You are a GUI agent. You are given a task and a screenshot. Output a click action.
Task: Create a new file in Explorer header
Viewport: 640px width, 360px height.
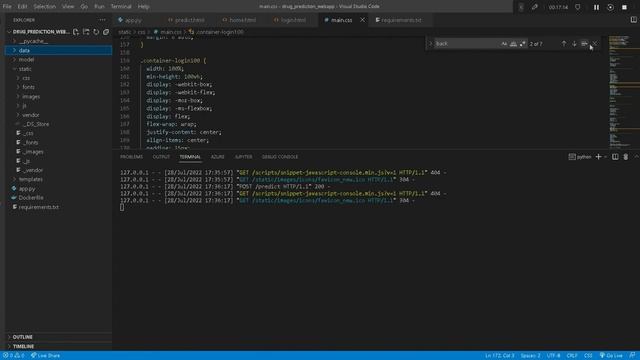pos(76,32)
